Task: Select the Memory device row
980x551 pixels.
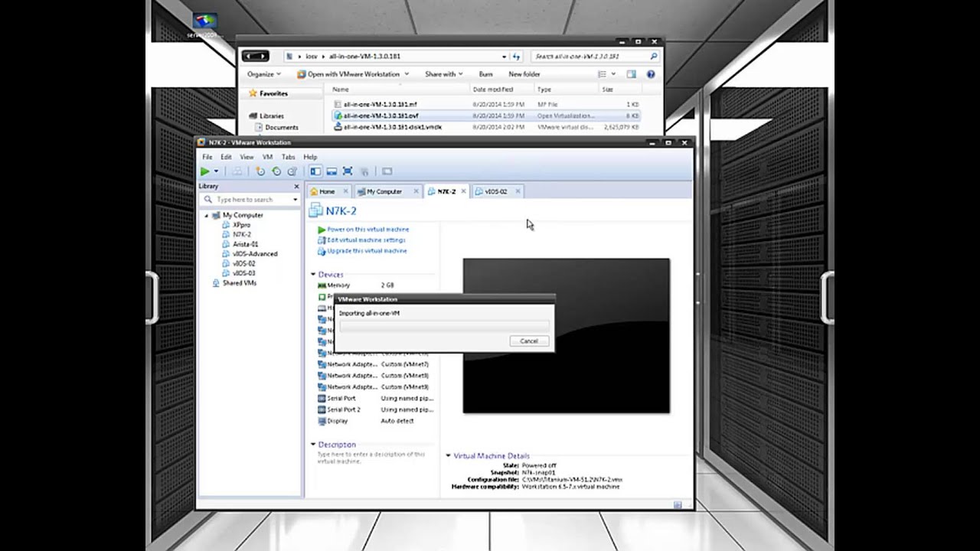Action: [375, 285]
